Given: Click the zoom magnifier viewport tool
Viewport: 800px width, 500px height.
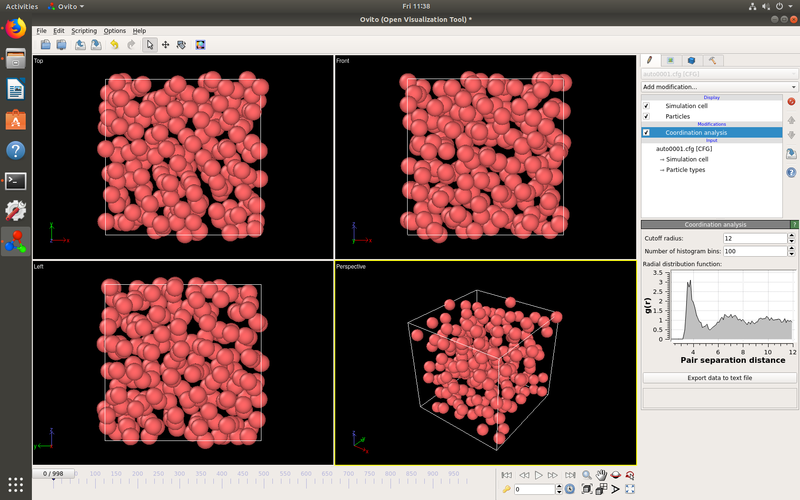Looking at the screenshot, I should pyautogui.click(x=587, y=475).
